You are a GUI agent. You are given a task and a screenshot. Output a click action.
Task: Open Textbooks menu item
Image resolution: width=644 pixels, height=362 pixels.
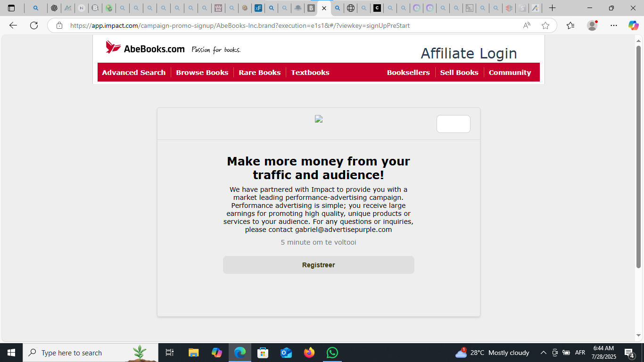point(310,73)
